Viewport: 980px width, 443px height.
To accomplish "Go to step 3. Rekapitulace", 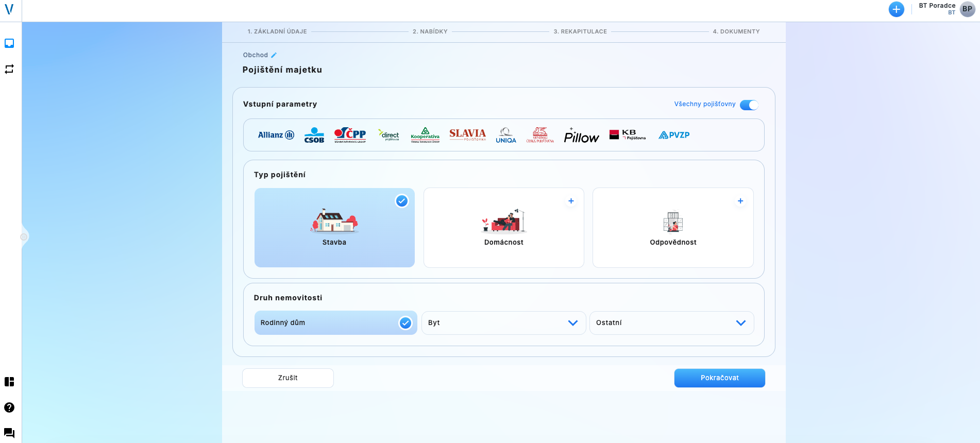I will [x=580, y=31].
